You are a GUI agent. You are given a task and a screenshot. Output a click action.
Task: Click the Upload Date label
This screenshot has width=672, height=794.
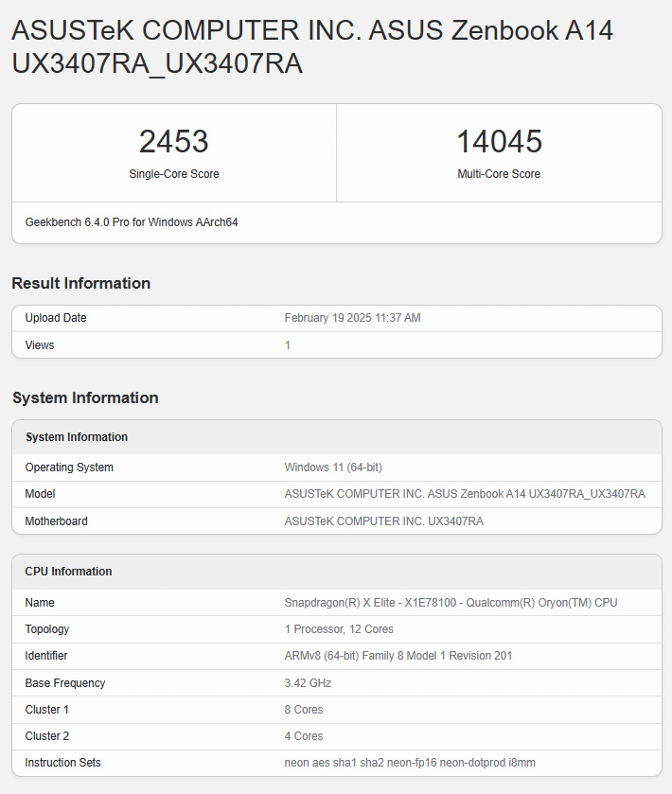pos(56,318)
